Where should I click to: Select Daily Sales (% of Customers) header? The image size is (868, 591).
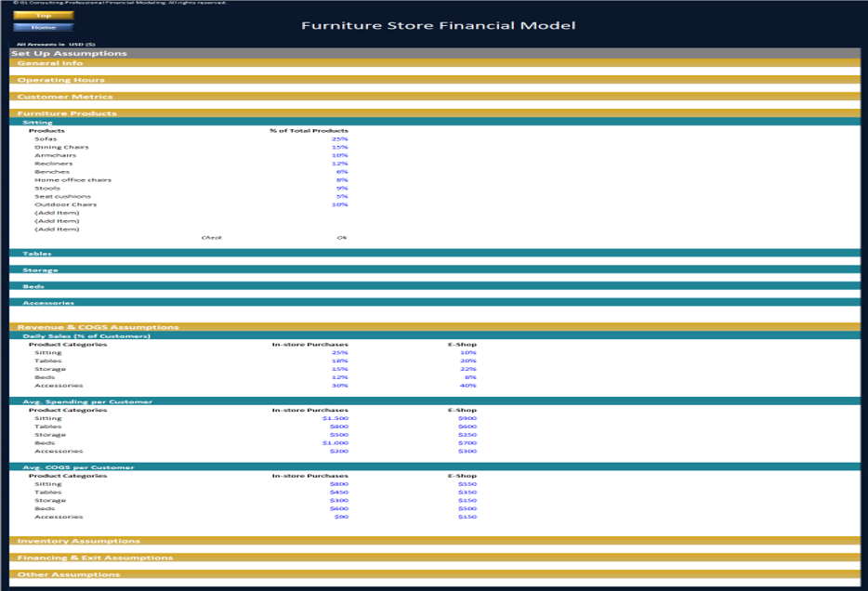click(435, 335)
